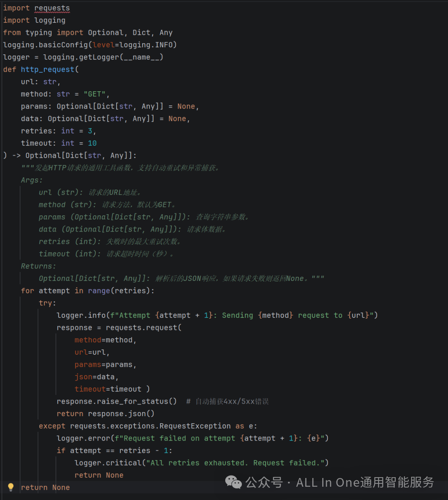The width and height of the screenshot is (448, 500).
Task: Click the 'json=data,' argument
Action: tap(97, 377)
